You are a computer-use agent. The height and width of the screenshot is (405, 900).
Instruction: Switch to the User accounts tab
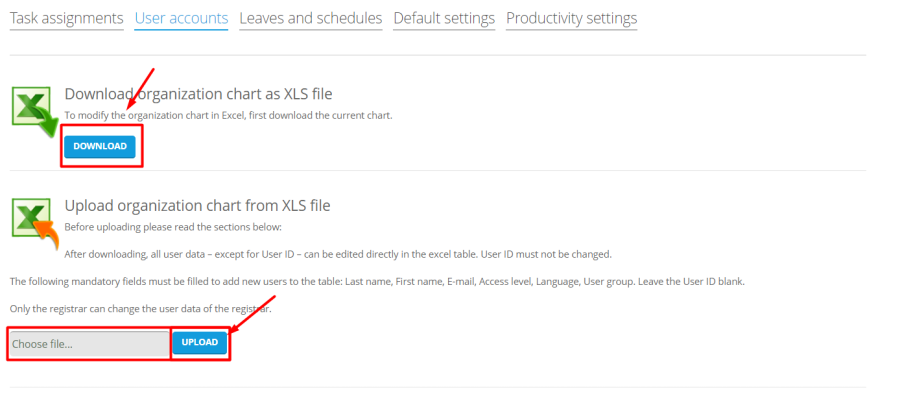coord(181,18)
